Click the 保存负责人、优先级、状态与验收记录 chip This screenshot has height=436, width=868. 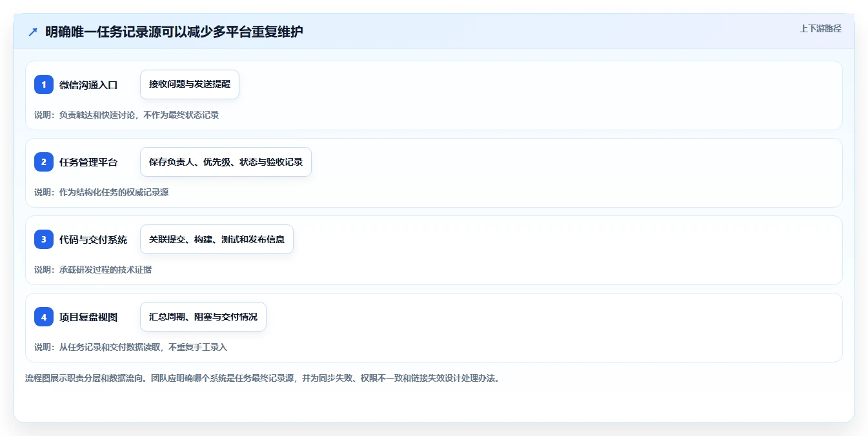pos(226,162)
